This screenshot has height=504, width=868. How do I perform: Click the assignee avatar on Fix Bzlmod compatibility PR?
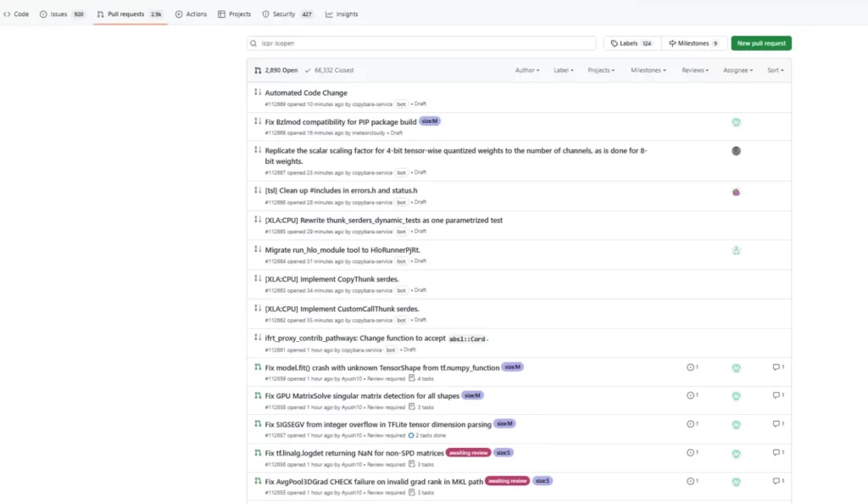(x=736, y=122)
